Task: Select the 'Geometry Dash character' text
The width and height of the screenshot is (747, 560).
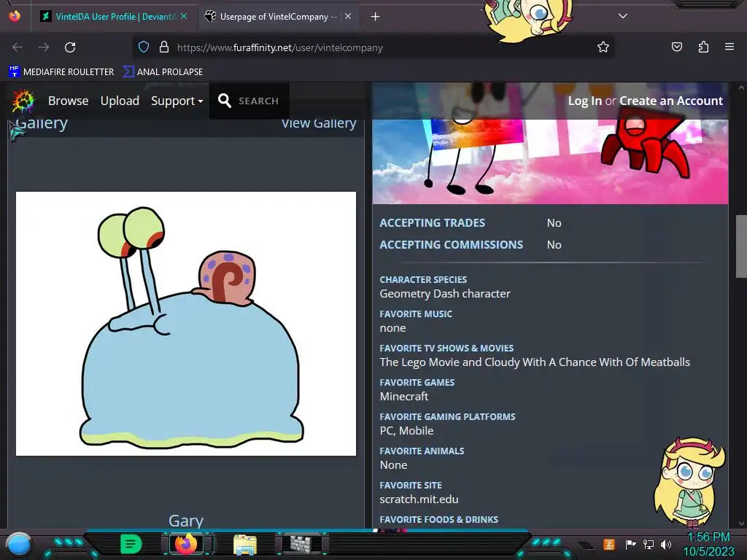Action: tap(445, 294)
